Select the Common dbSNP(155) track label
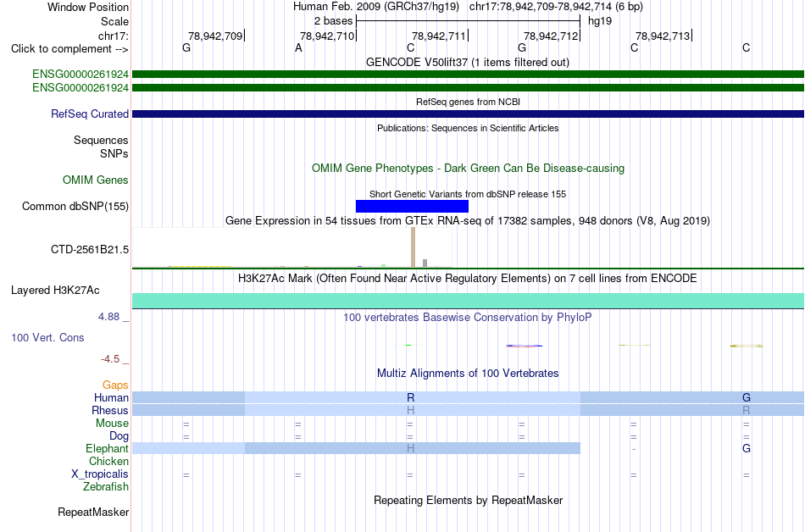 (75, 206)
